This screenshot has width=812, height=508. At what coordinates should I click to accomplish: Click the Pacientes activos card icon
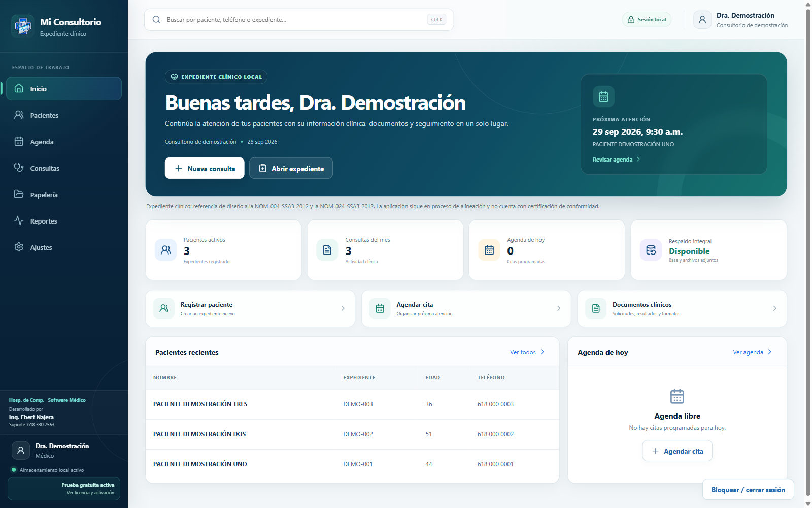click(165, 250)
